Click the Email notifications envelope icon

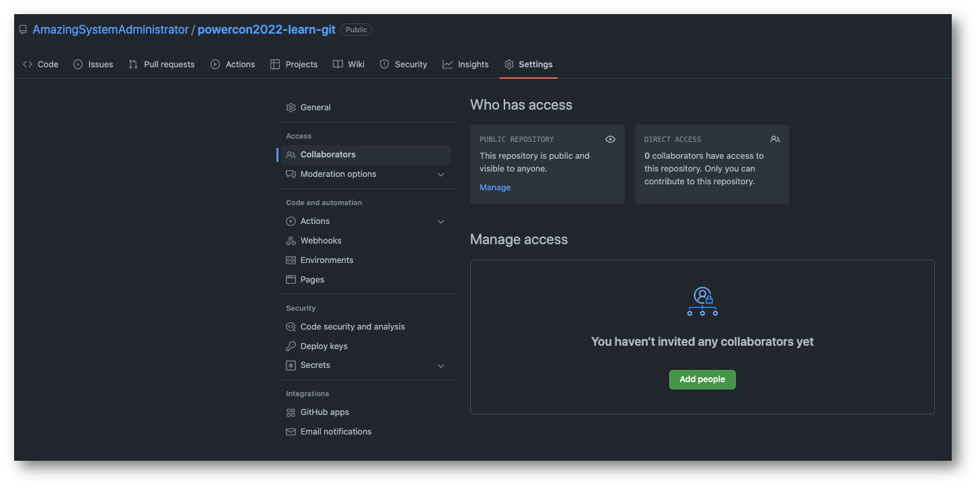(x=291, y=432)
